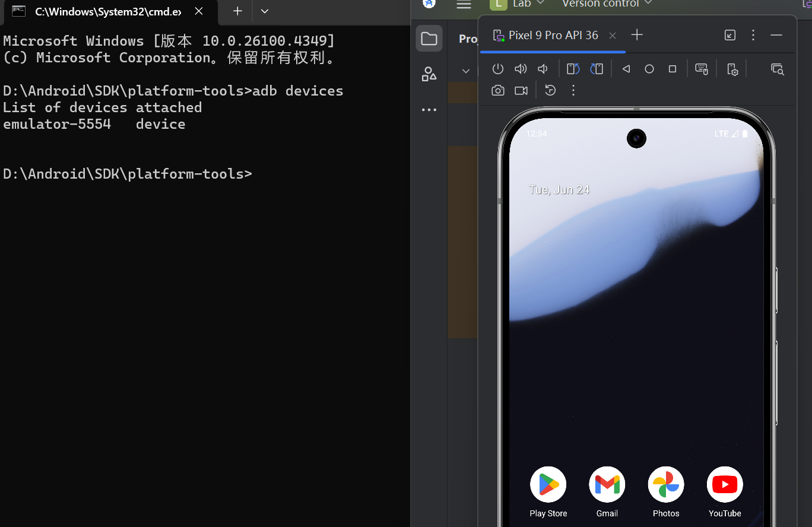
Task: Take an emulator screenshot with the camera icon
Action: tap(498, 90)
